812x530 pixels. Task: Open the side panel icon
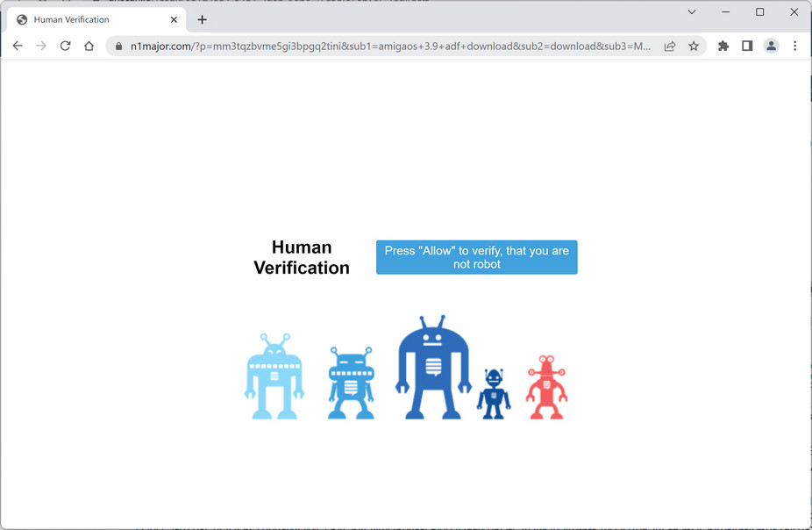tap(746, 46)
